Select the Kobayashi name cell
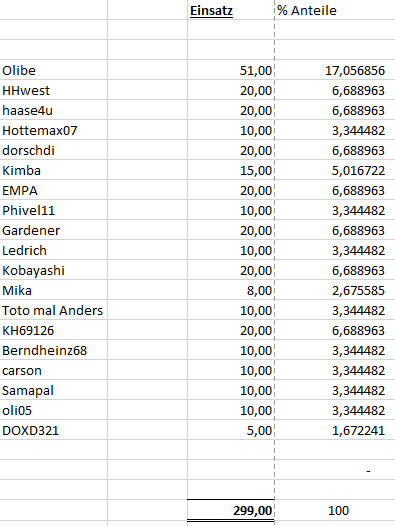 [x=54, y=270]
